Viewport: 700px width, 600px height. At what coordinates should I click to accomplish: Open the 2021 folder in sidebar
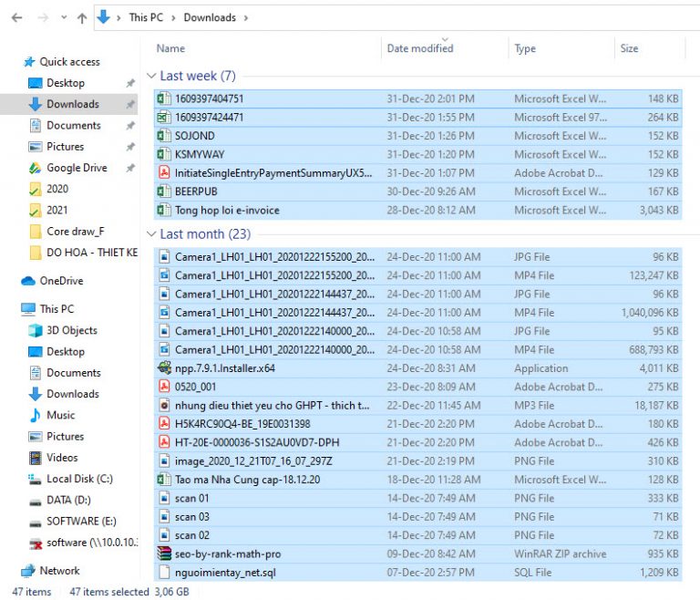(x=57, y=211)
